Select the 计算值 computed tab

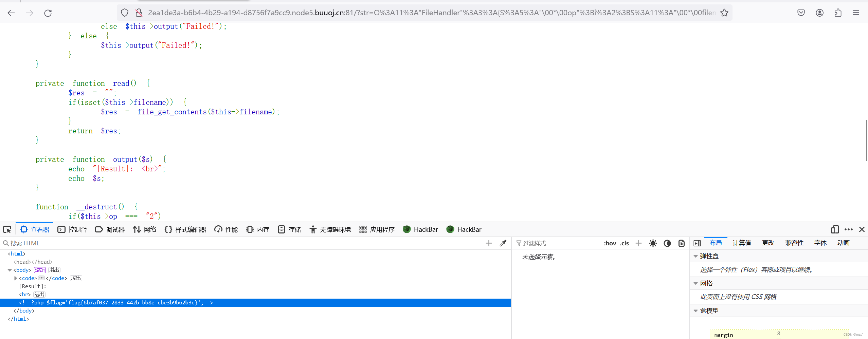[x=742, y=243]
